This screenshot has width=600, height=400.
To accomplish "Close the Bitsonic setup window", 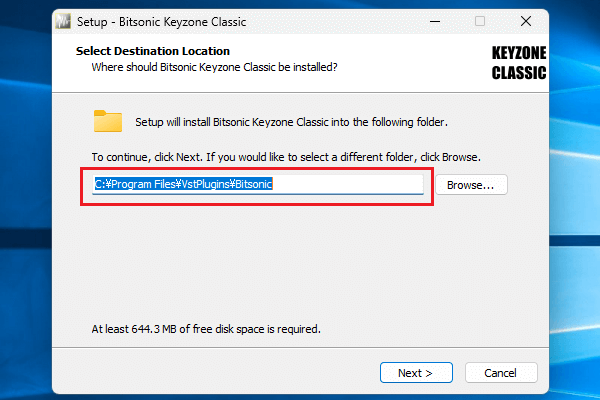I will coord(527,21).
